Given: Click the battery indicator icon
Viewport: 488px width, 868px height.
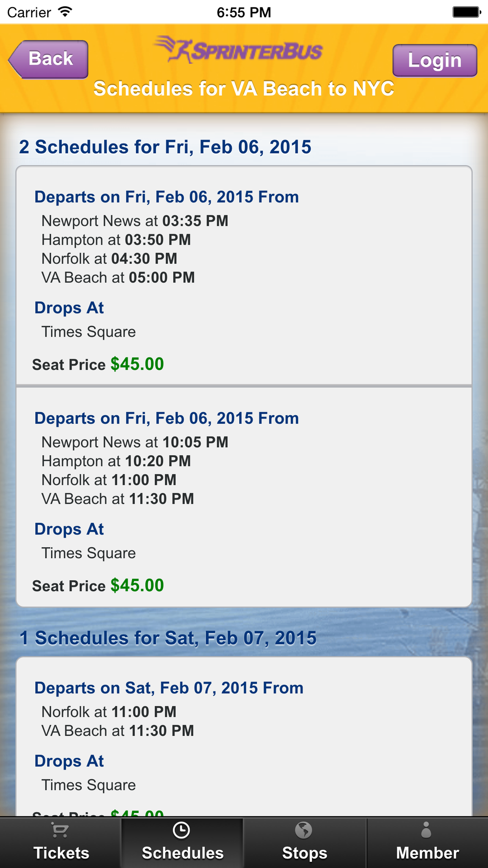Looking at the screenshot, I should point(466,12).
